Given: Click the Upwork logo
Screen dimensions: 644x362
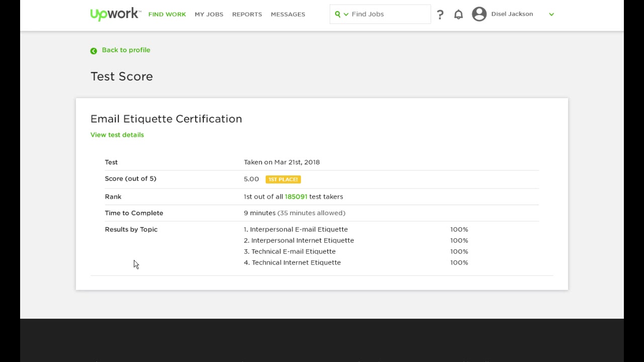Looking at the screenshot, I should [x=115, y=14].
